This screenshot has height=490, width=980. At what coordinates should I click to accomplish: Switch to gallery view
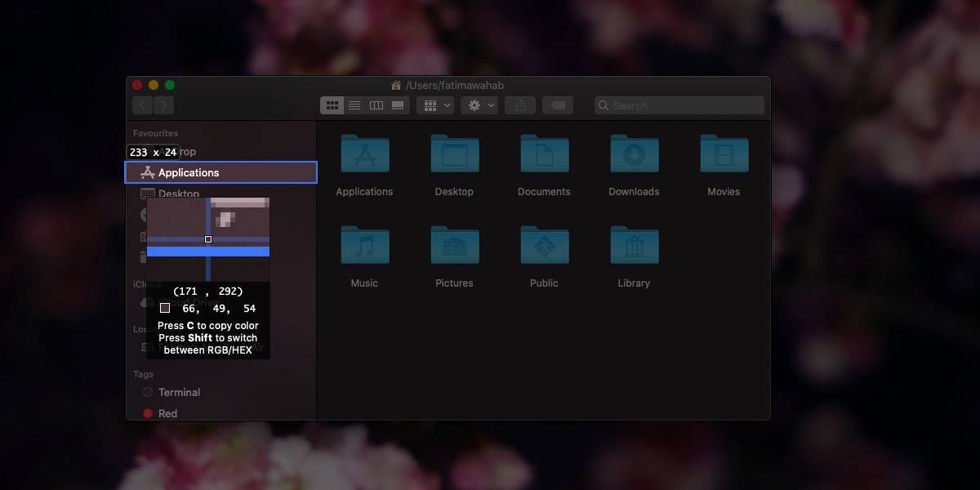coord(399,105)
